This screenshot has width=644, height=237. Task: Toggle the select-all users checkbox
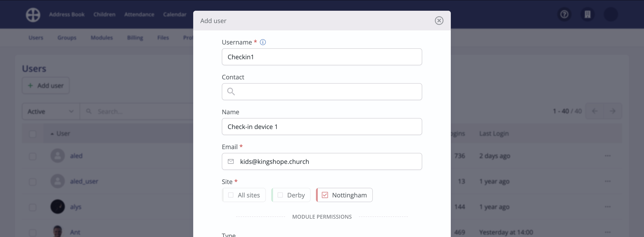32,134
